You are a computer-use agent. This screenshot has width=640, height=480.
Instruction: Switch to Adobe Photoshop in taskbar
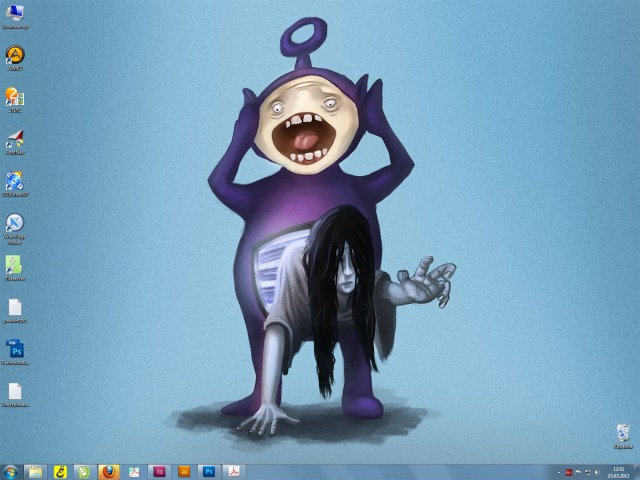tap(209, 472)
